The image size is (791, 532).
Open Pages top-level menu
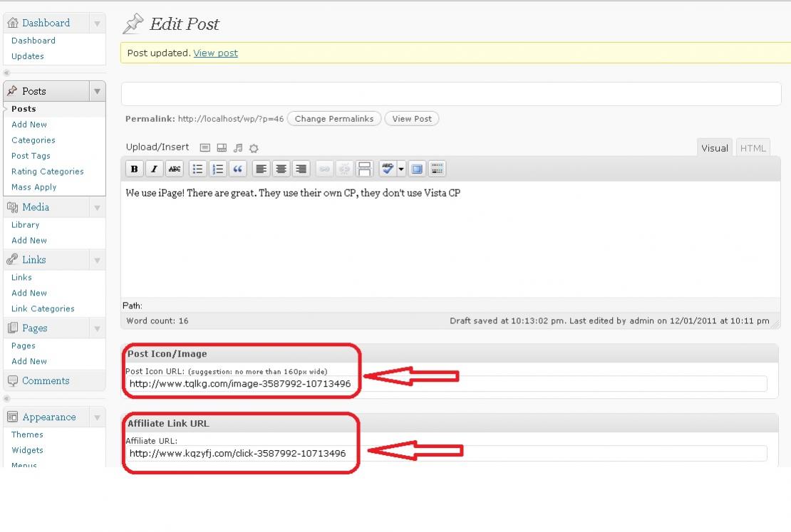click(x=35, y=328)
